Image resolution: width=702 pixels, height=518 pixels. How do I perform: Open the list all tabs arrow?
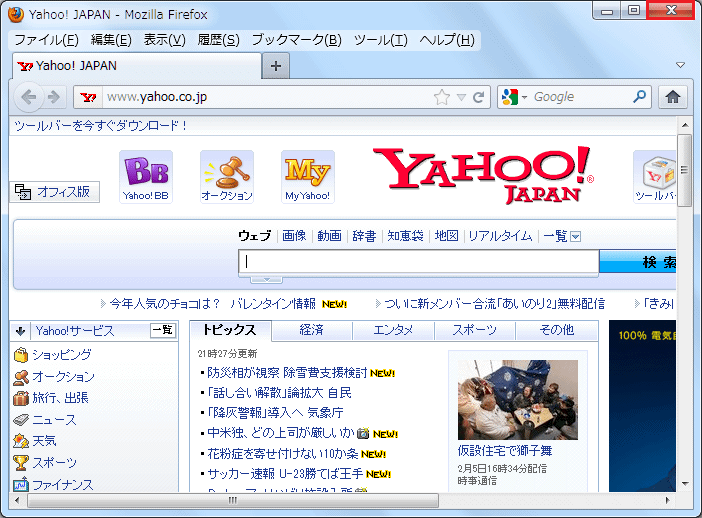tap(680, 65)
